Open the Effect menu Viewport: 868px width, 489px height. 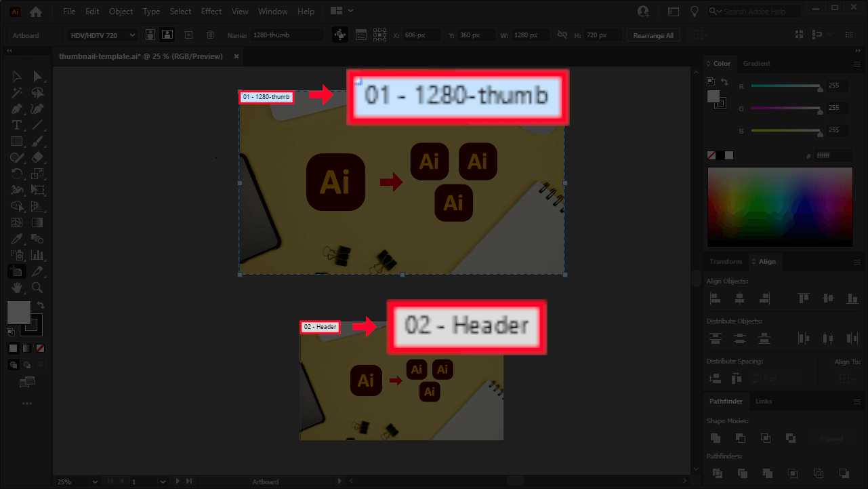(211, 12)
